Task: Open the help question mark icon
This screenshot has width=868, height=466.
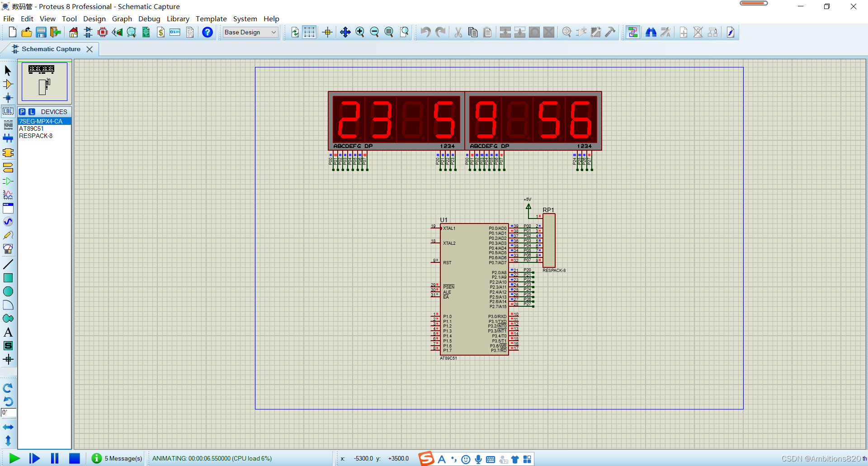Action: [x=208, y=32]
